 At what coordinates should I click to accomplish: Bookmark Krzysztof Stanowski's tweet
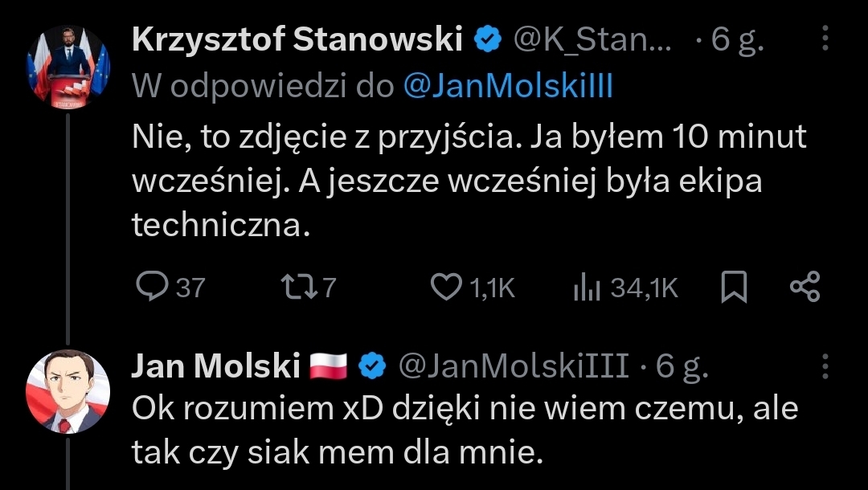734,288
